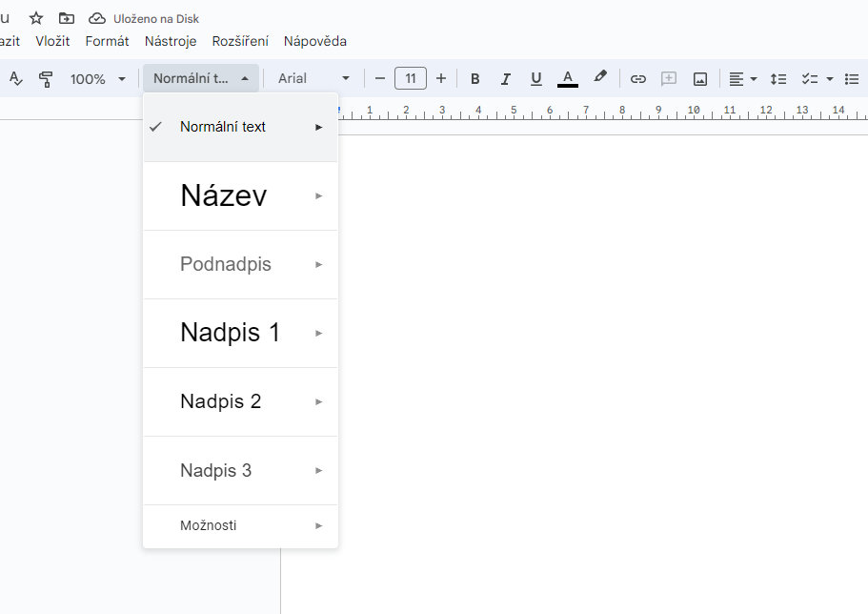Click the font size input field

click(411, 78)
